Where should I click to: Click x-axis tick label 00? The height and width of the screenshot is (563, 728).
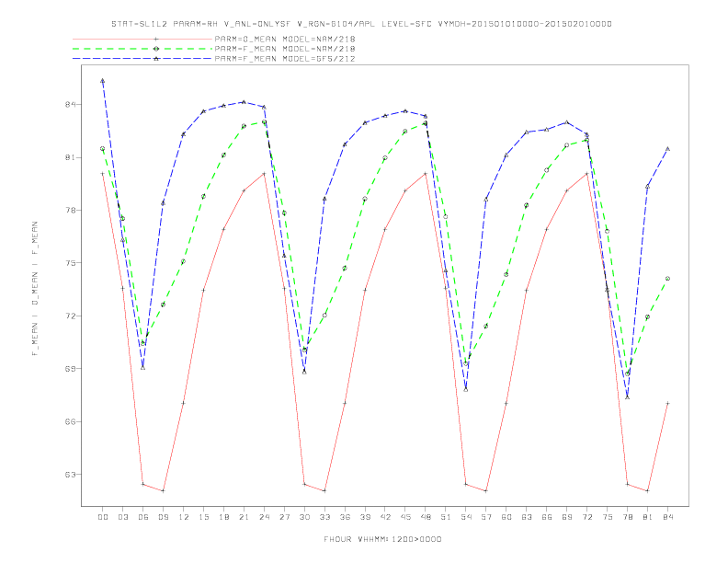(x=103, y=517)
